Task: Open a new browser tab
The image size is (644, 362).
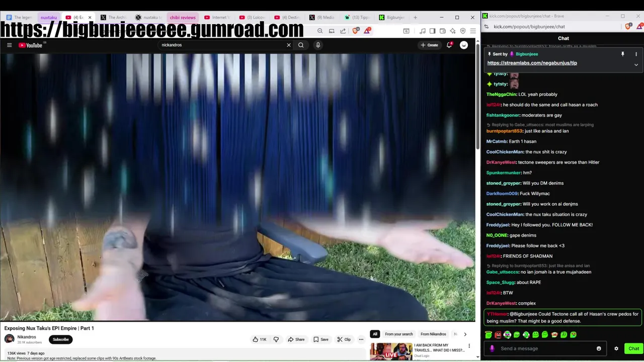Action: tap(415, 18)
